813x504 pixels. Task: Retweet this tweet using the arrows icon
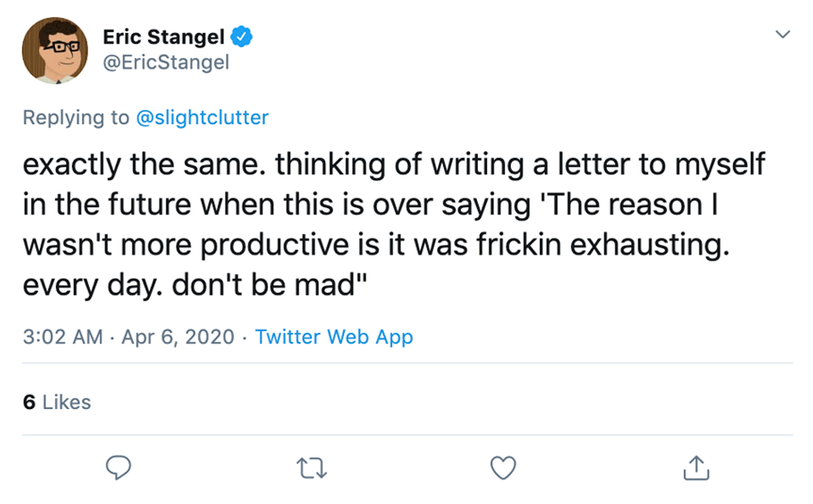pyautogui.click(x=311, y=467)
